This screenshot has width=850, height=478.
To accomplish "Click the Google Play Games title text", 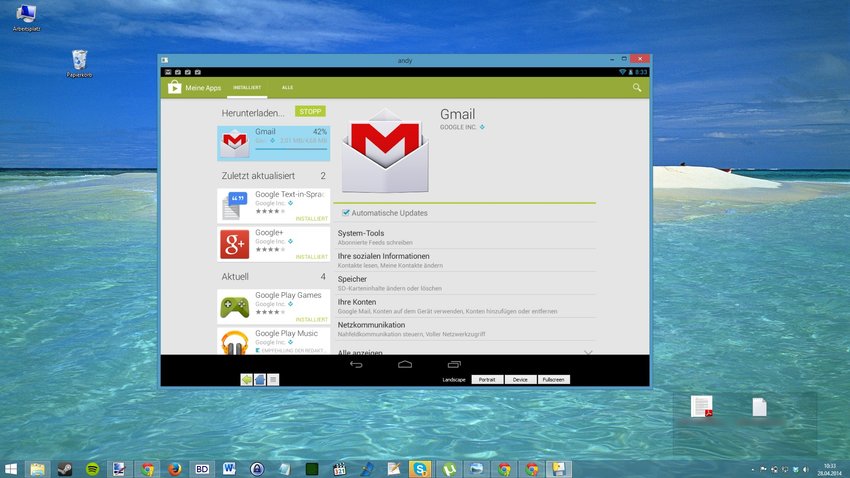I will [x=288, y=295].
